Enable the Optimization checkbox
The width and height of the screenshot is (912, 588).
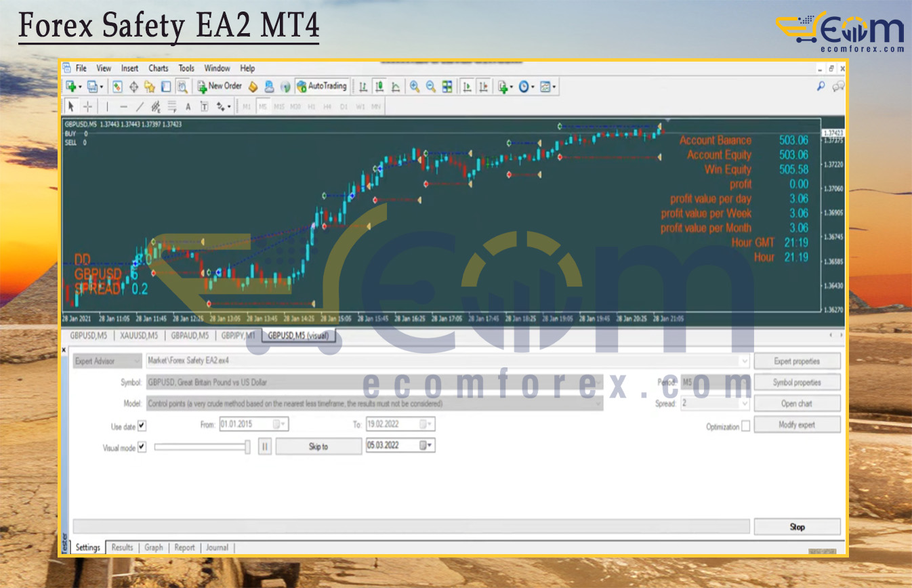(x=745, y=426)
